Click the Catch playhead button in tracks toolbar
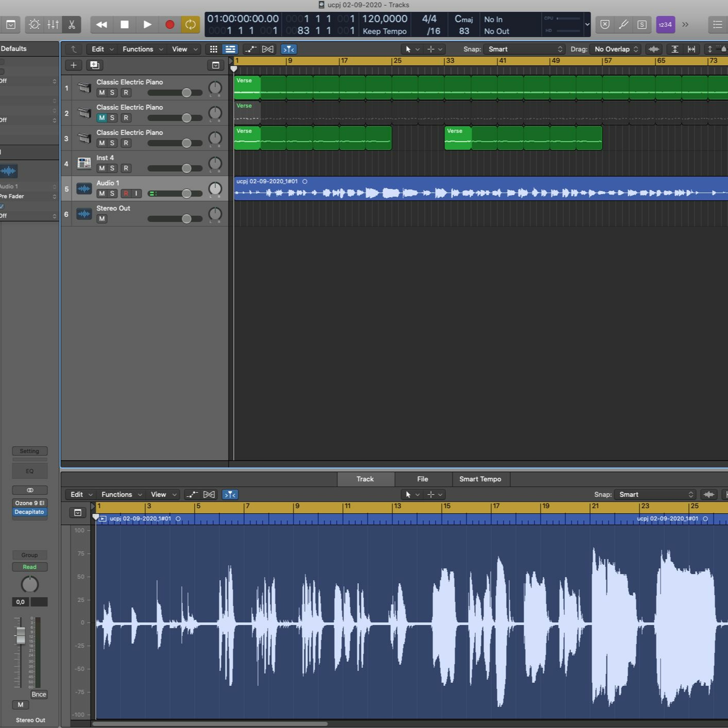The width and height of the screenshot is (728, 728). tap(289, 49)
